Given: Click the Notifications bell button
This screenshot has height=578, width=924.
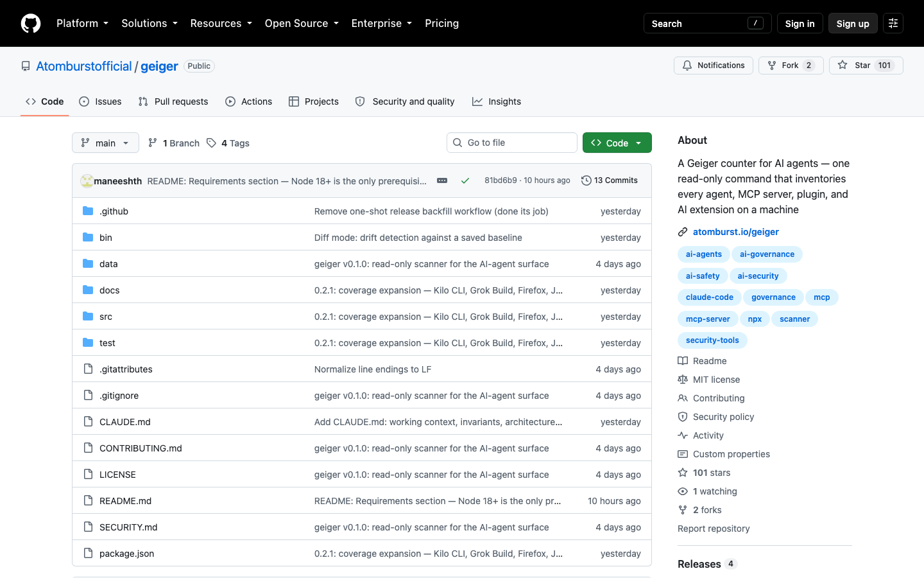Looking at the screenshot, I should coord(713,66).
